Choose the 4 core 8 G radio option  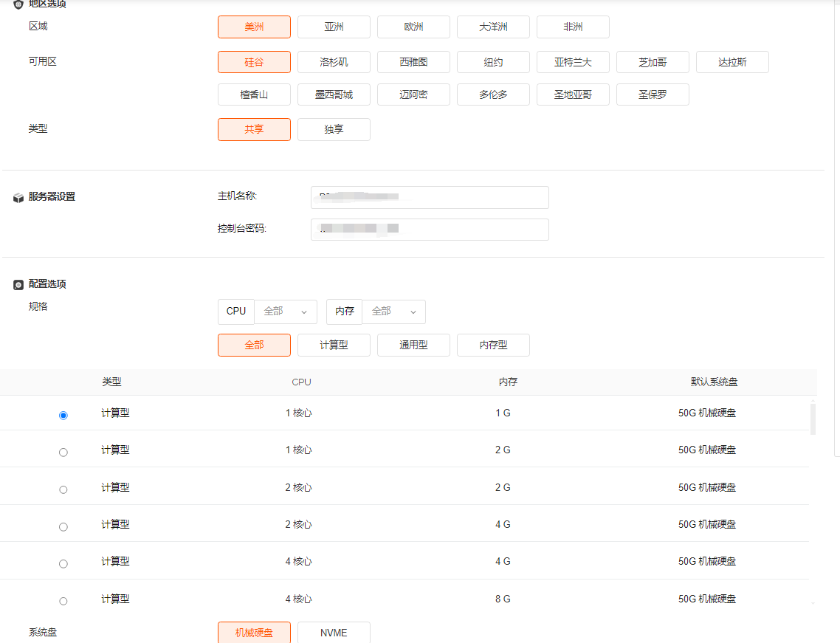63,601
